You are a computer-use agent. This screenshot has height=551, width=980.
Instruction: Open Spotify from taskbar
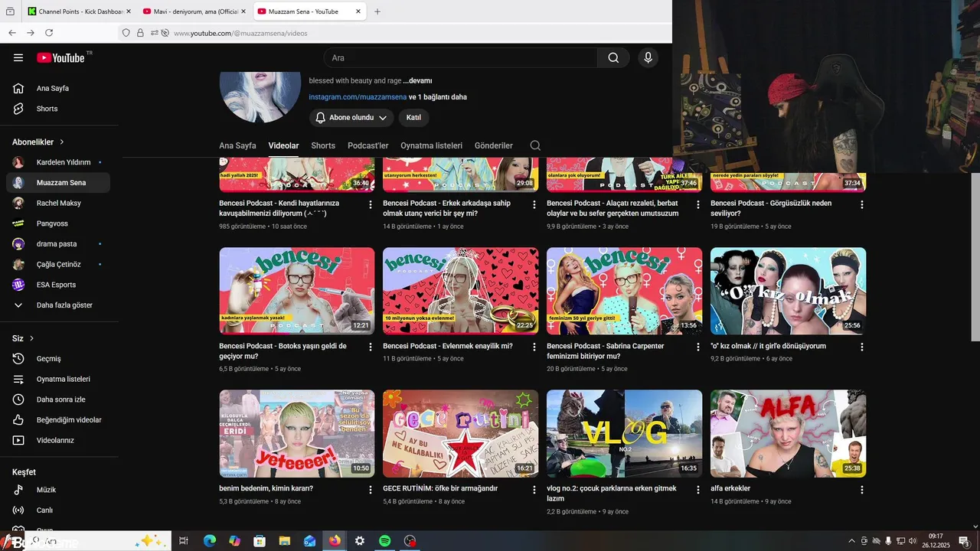tap(385, 541)
